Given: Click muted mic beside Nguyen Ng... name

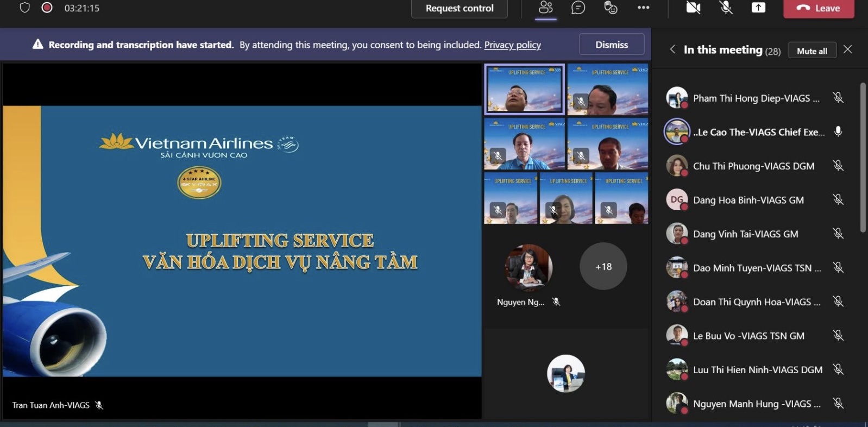Looking at the screenshot, I should [x=556, y=302].
